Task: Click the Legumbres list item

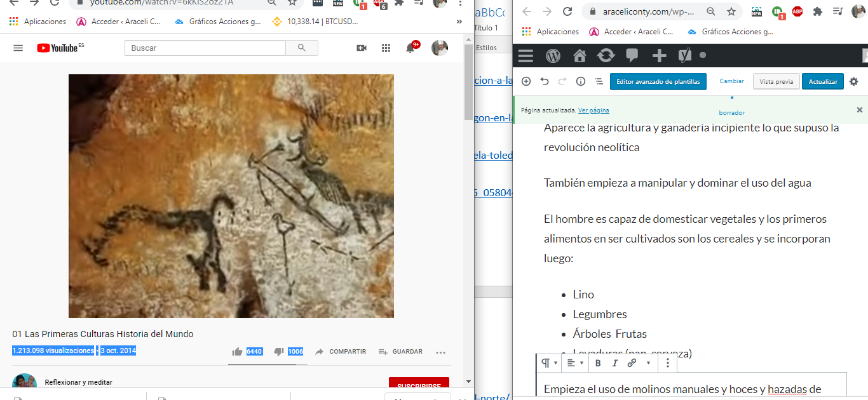Action: point(600,314)
